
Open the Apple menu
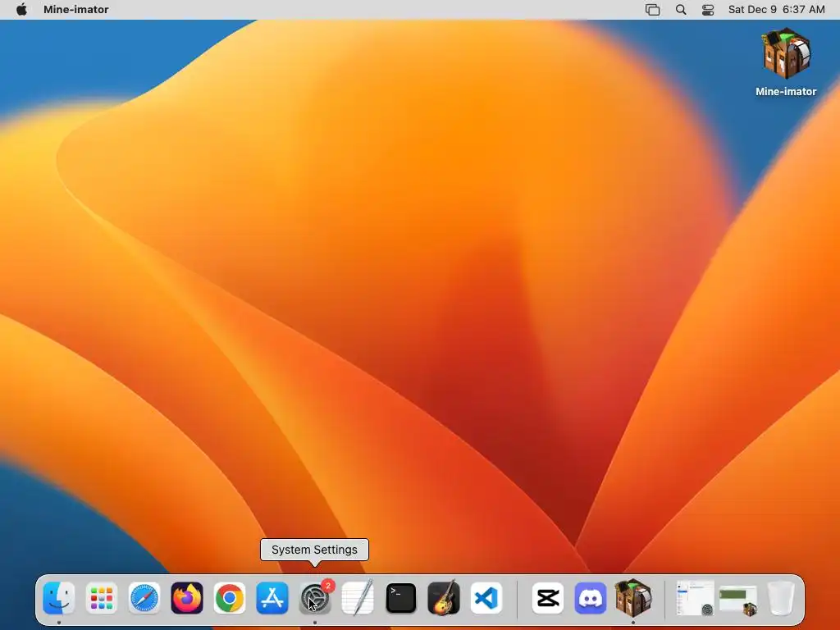(21, 10)
